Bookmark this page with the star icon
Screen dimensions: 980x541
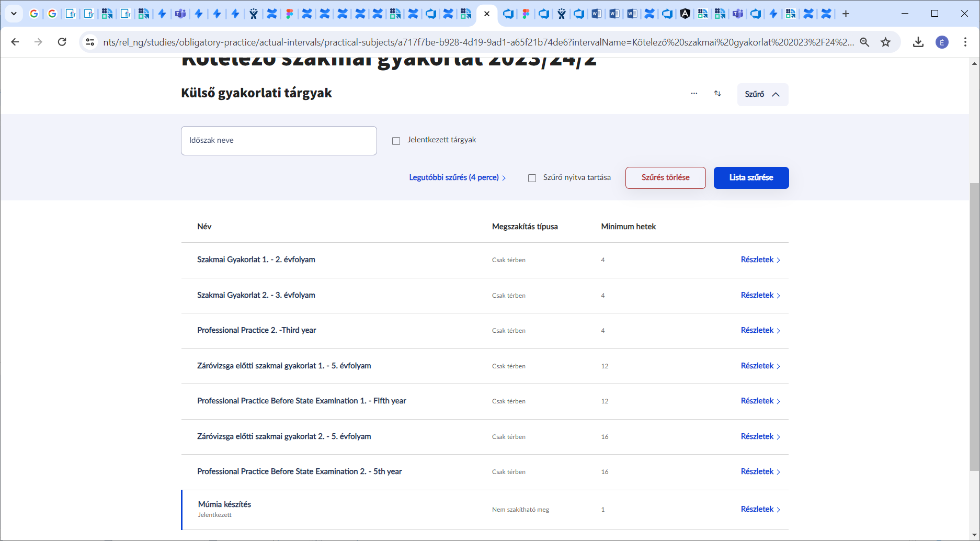885,42
